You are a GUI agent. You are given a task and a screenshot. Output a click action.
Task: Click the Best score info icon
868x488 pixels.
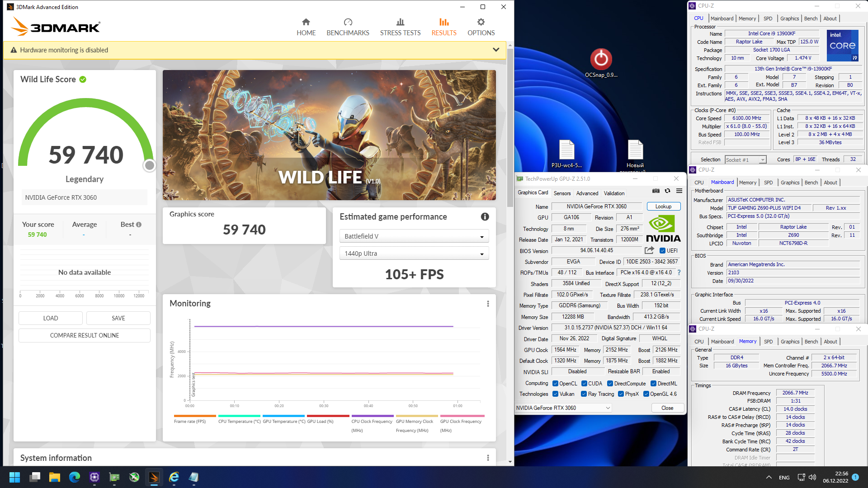(x=139, y=225)
